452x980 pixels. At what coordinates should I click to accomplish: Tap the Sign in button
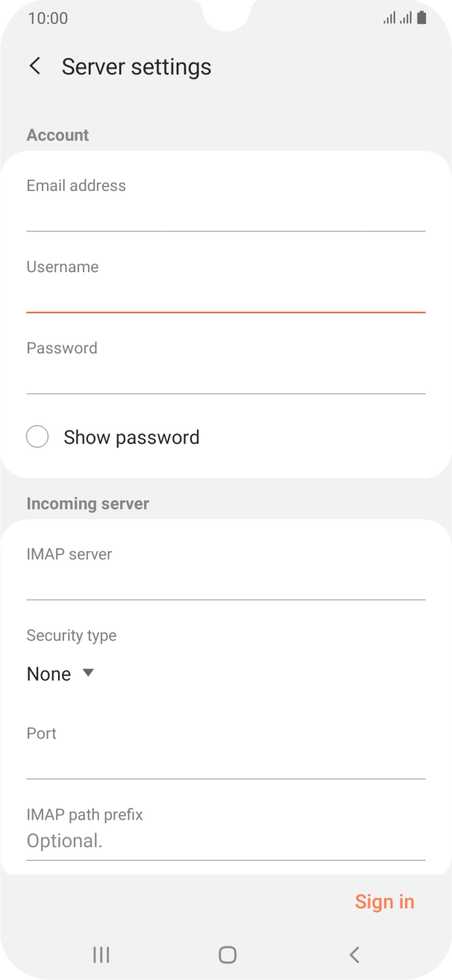pyautogui.click(x=385, y=901)
